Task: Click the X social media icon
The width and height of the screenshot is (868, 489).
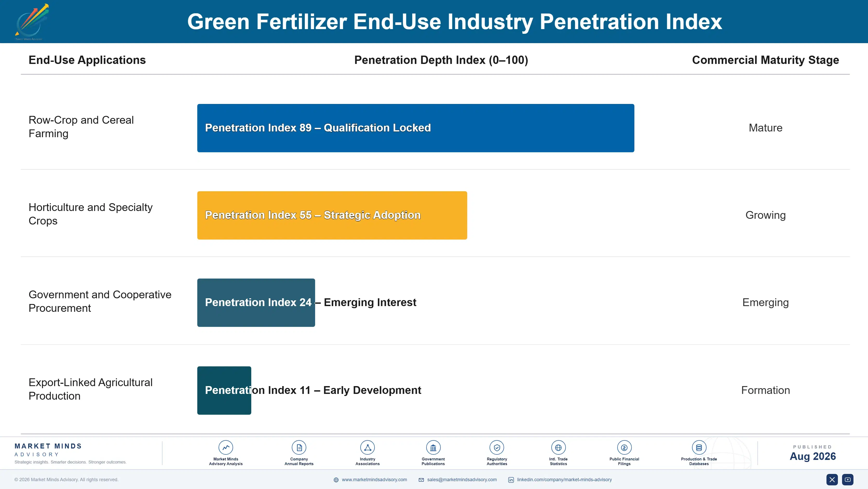Action: point(832,480)
